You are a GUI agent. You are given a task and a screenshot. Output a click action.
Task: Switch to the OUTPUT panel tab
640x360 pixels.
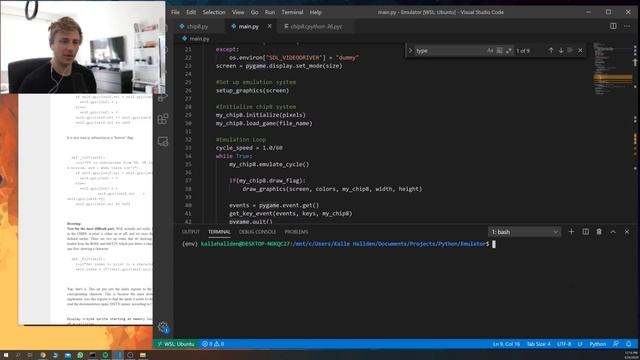coord(191,232)
